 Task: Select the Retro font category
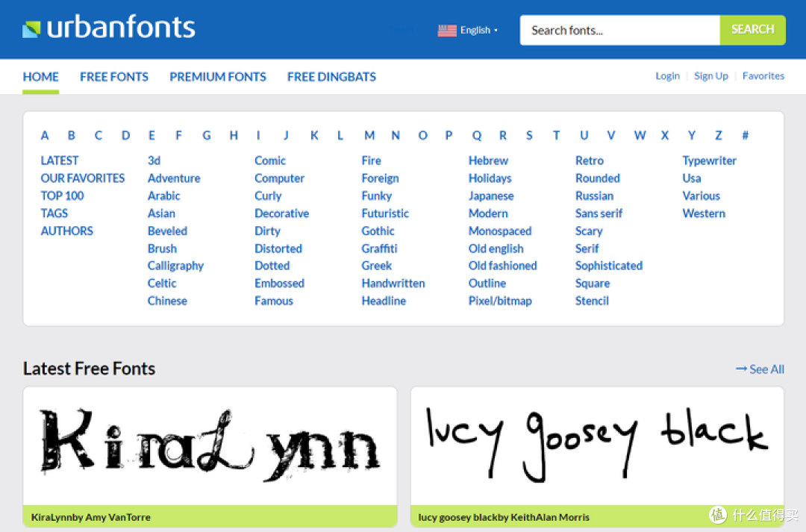click(x=589, y=161)
